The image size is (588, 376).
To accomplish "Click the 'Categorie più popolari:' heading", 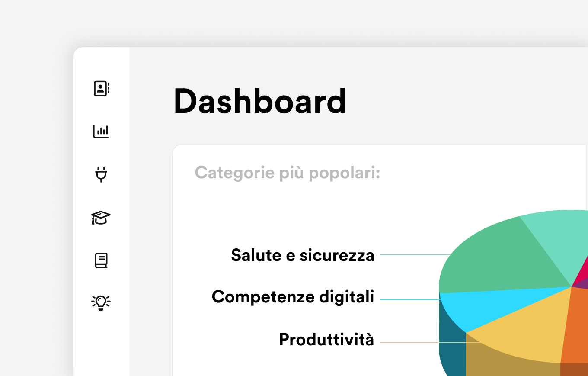I will pos(288,173).
